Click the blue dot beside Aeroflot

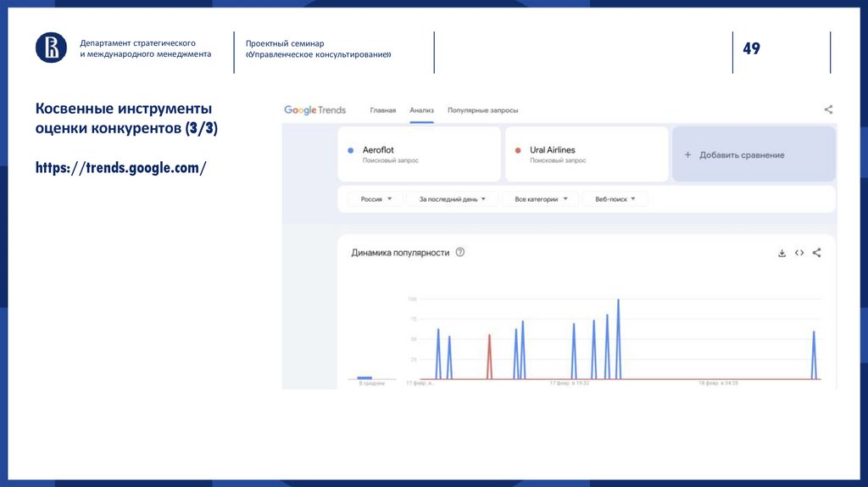pos(350,150)
